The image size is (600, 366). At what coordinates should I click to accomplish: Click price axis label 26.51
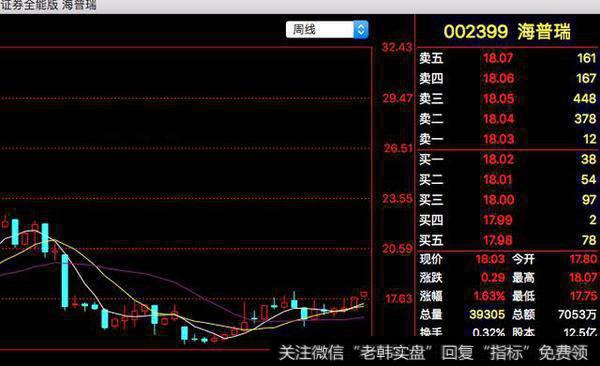tap(398, 148)
